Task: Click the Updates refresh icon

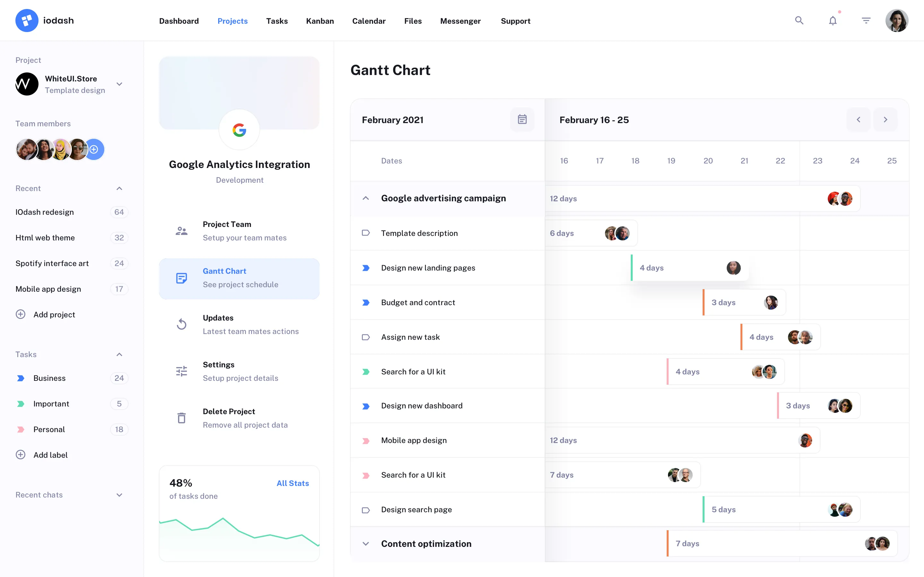Action: click(x=181, y=324)
